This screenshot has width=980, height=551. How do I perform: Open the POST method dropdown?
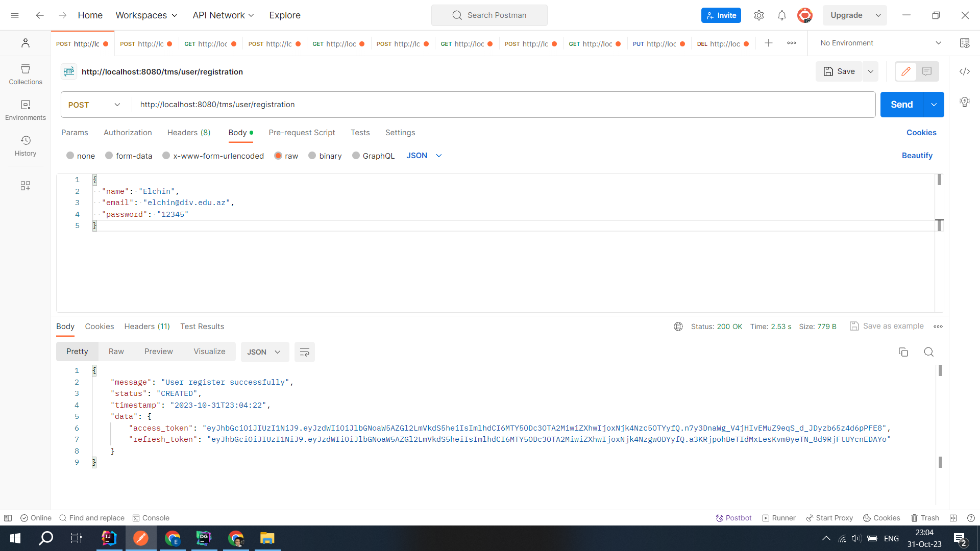[x=94, y=105]
